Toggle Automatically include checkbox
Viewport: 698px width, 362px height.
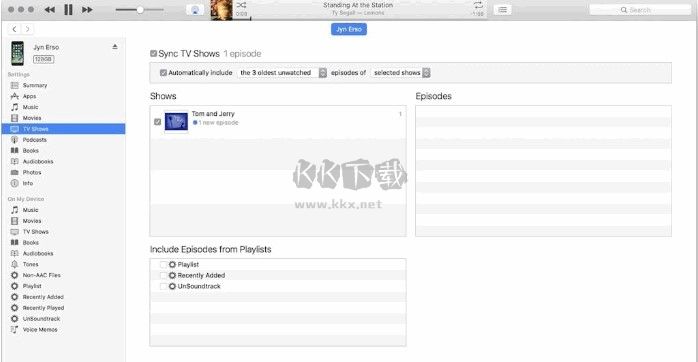point(163,73)
